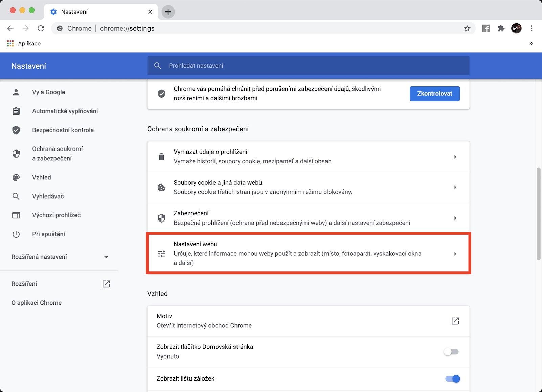
Task: Focus the Prohledat nastavení search field
Action: pos(308,66)
